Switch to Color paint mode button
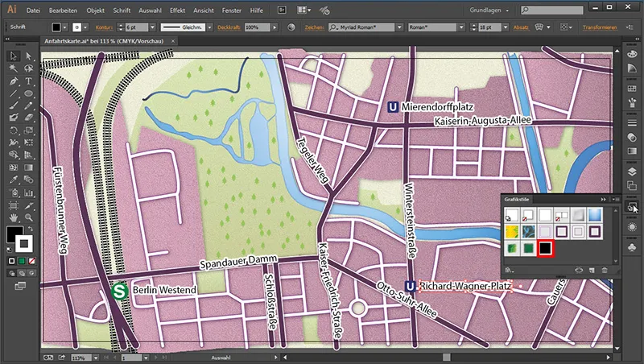 click(x=12, y=261)
